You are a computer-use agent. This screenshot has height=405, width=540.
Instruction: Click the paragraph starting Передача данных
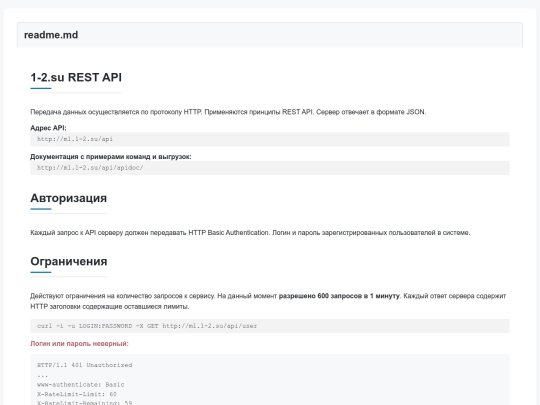[228, 112]
